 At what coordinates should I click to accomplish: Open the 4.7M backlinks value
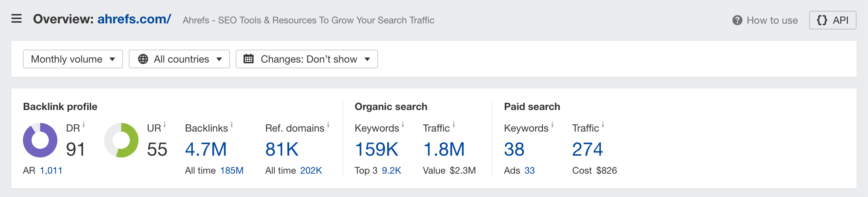pos(206,149)
